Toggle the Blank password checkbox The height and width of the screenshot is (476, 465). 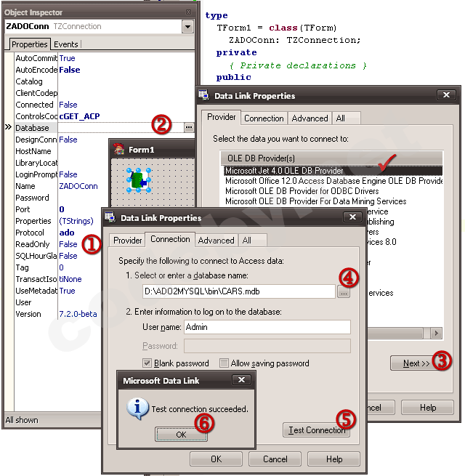click(147, 363)
